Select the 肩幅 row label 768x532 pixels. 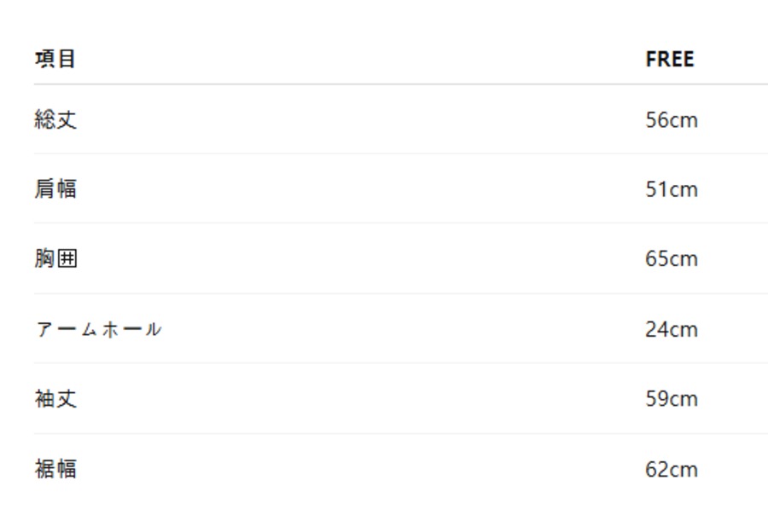pyautogui.click(x=55, y=188)
